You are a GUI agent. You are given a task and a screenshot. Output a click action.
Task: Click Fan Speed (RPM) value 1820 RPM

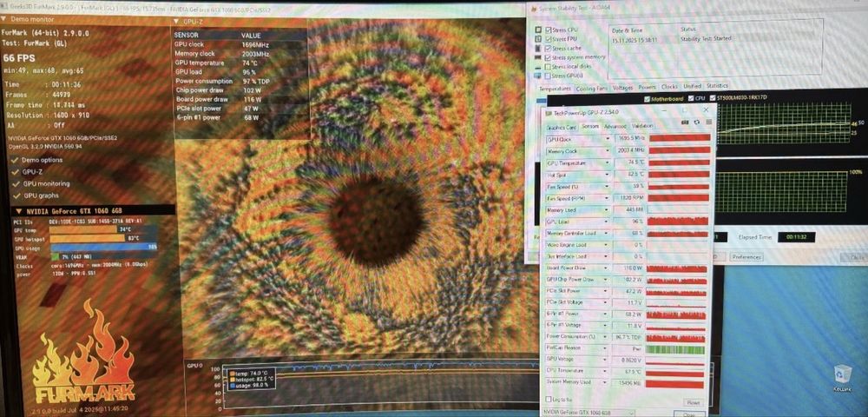tap(630, 198)
